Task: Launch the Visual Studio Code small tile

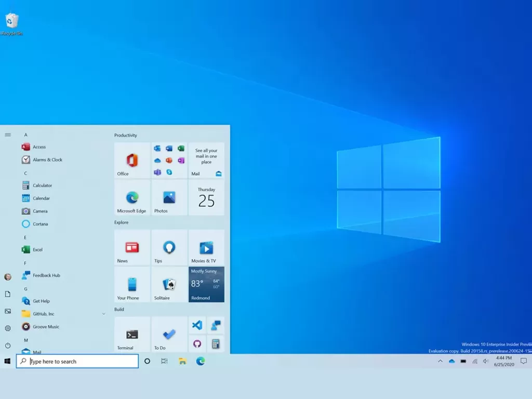Action: [x=197, y=325]
